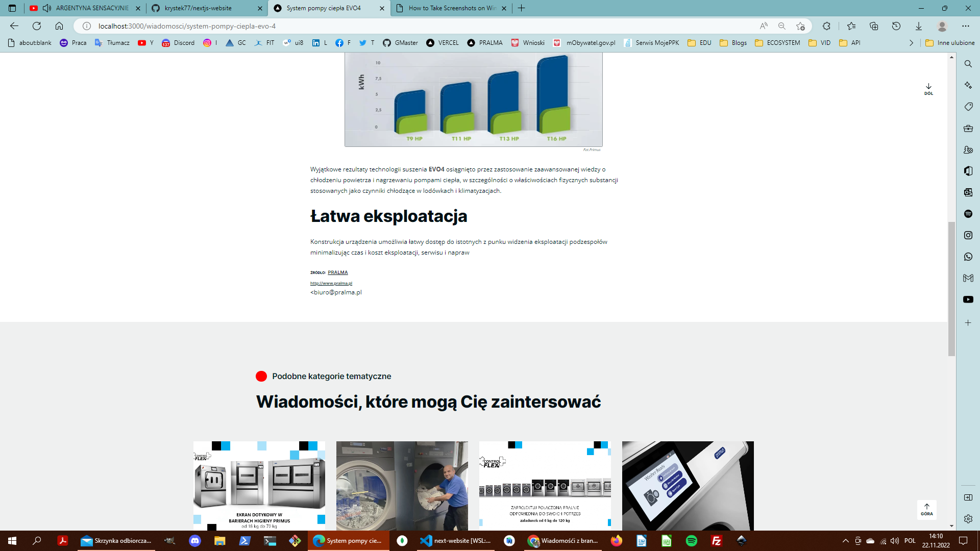This screenshot has width=980, height=551.
Task: Expand the bookmarks overflow chevron
Action: pyautogui.click(x=912, y=43)
